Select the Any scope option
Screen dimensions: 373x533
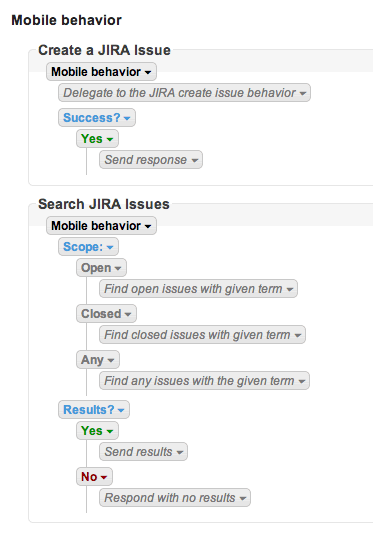click(x=98, y=360)
